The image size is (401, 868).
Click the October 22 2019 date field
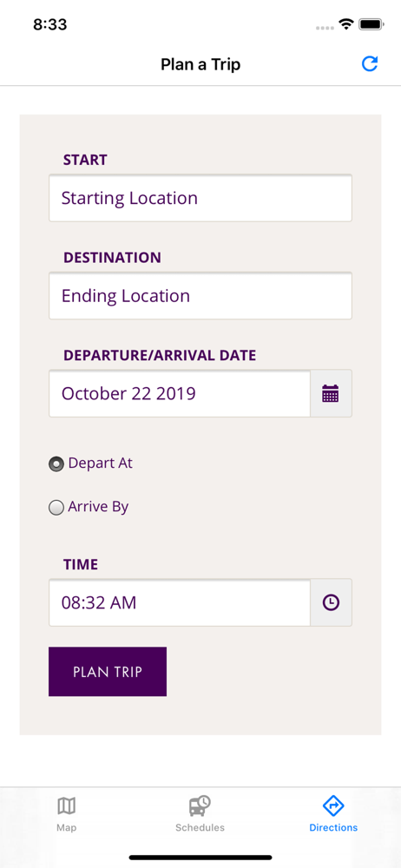click(x=180, y=393)
